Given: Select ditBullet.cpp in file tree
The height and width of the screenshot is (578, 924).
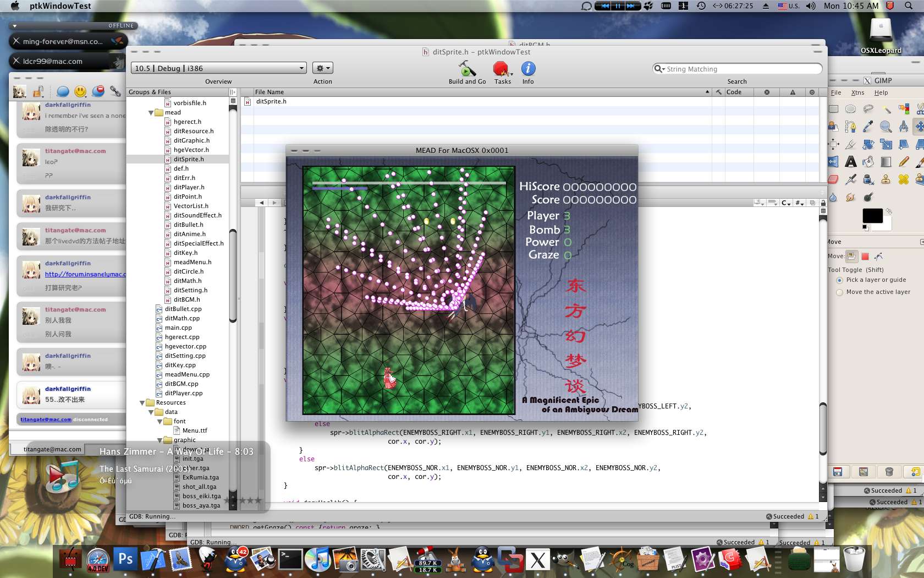Looking at the screenshot, I should click(183, 309).
